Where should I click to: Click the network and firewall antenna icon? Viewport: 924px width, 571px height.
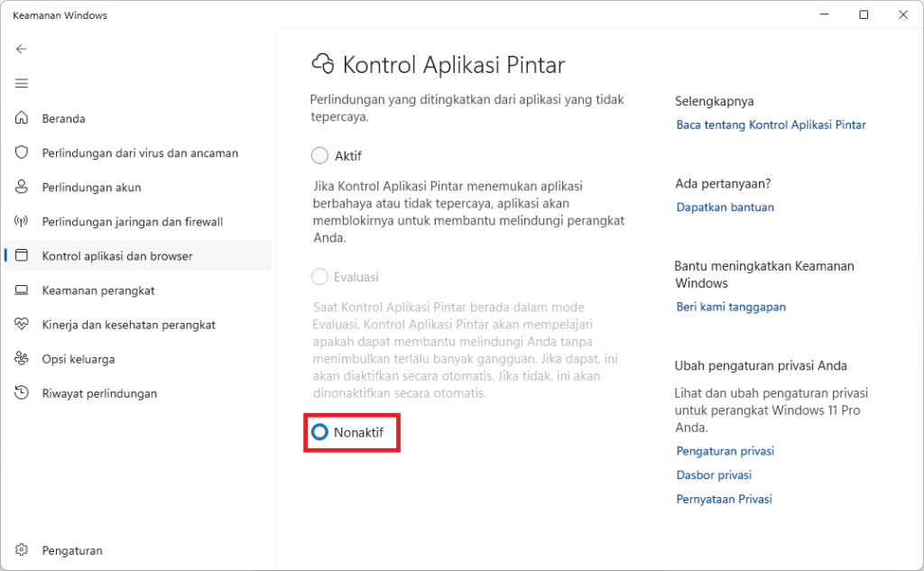tap(22, 222)
